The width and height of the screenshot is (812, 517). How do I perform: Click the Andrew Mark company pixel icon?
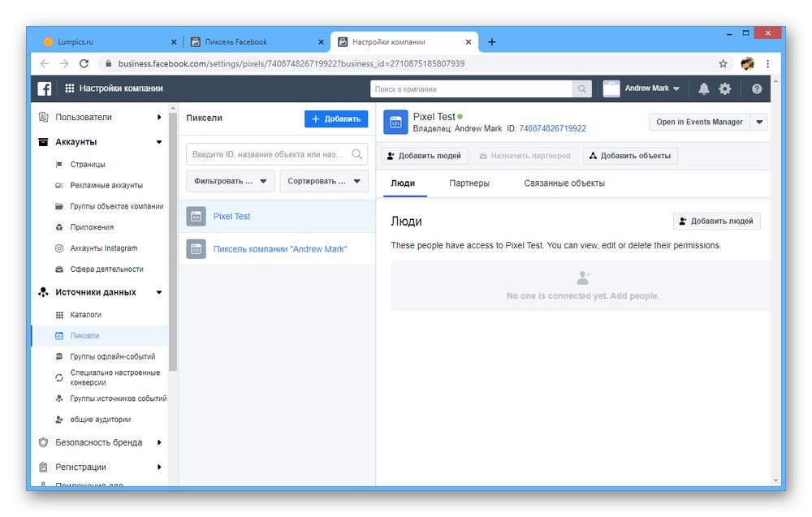point(197,249)
